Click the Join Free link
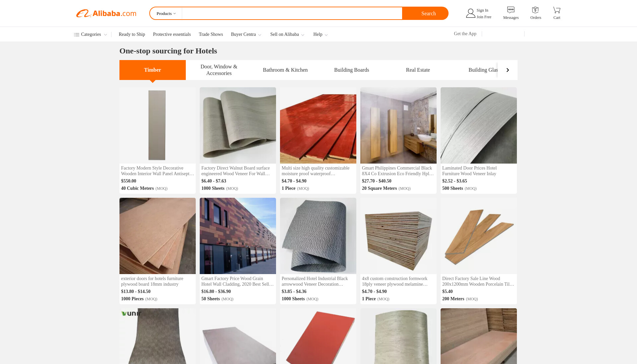This screenshot has height=364, width=637. (x=484, y=17)
